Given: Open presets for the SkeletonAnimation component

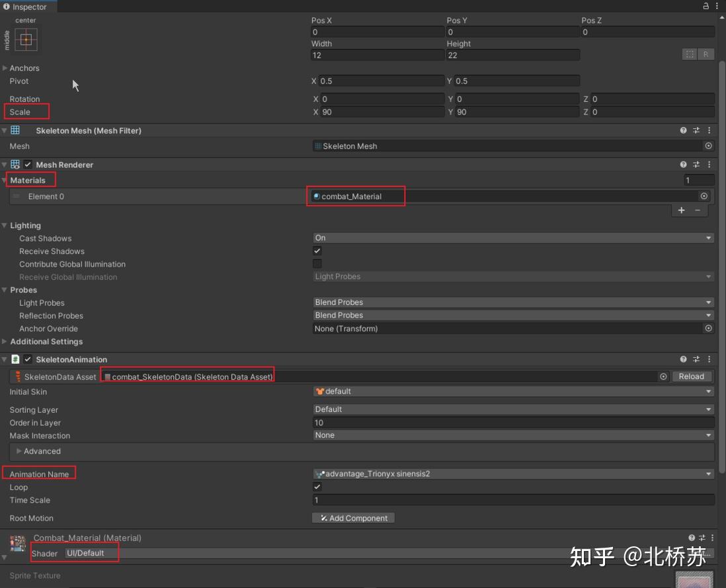Looking at the screenshot, I should [x=697, y=359].
